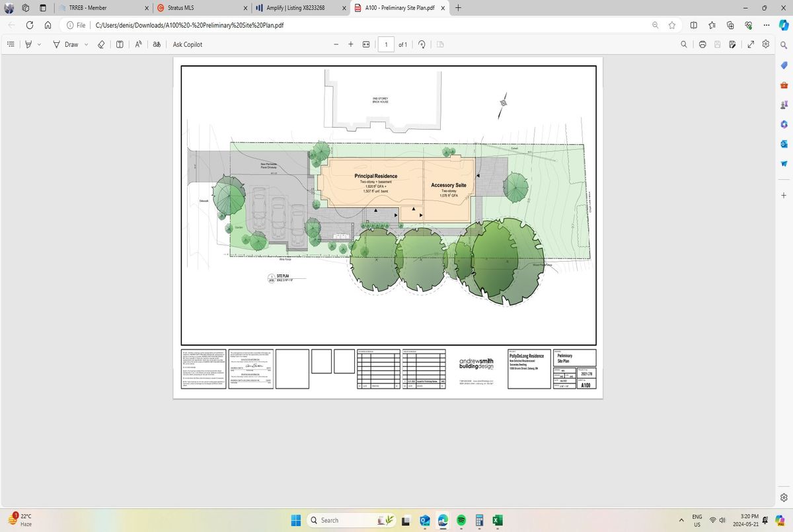Show hidden system tray icons chevron

tap(681, 520)
